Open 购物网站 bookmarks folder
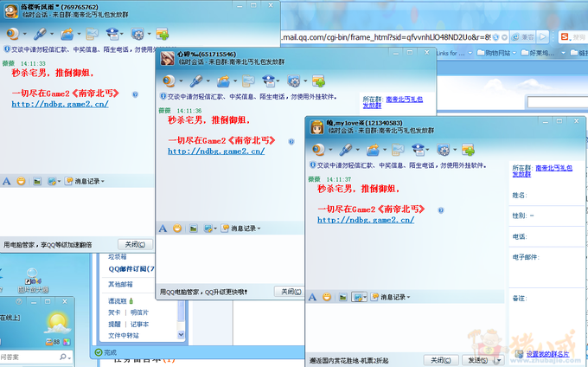Screen dimensions: 588x367 [x=496, y=54]
